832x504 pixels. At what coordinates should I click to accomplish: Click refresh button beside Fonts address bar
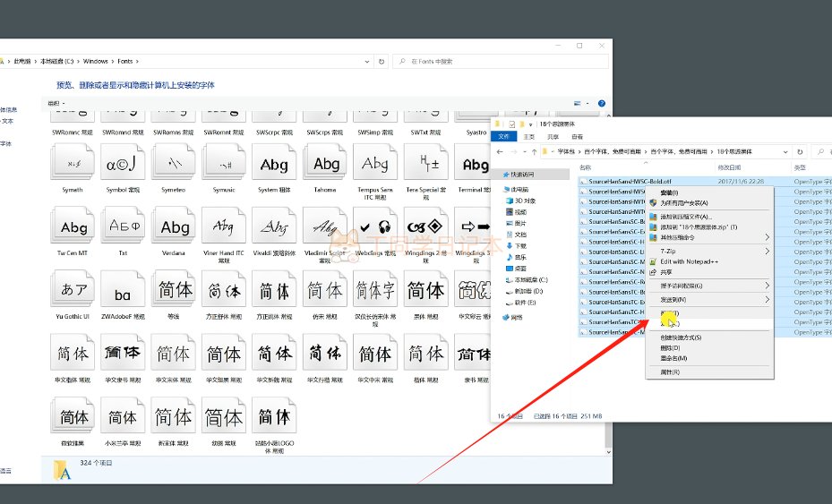(382, 62)
